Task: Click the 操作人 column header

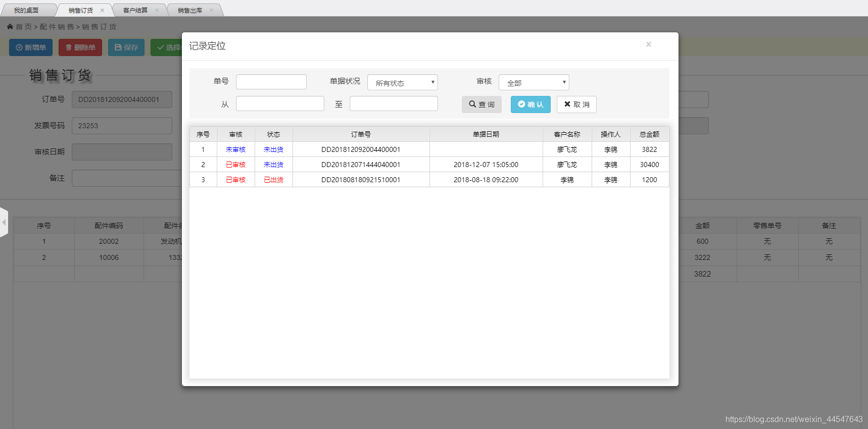Action: 611,134
